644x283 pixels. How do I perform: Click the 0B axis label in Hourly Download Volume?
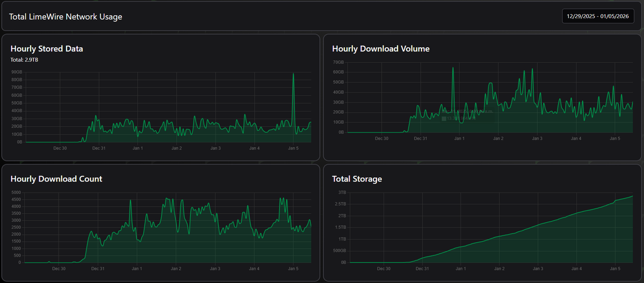click(341, 132)
